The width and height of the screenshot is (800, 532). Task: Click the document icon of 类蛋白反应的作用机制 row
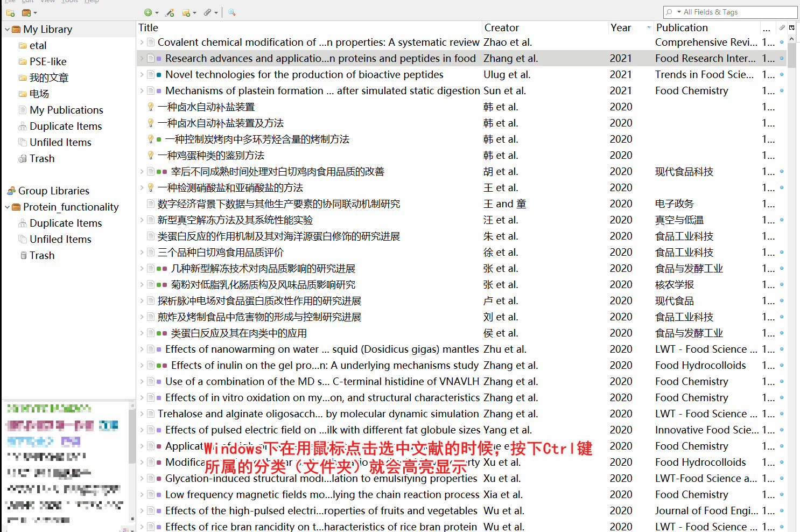tap(151, 236)
